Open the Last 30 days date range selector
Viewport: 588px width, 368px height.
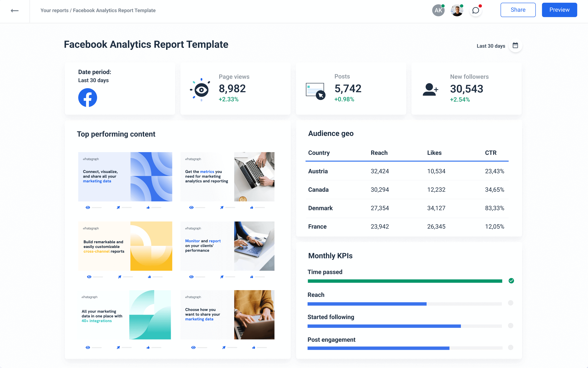pyautogui.click(x=490, y=46)
